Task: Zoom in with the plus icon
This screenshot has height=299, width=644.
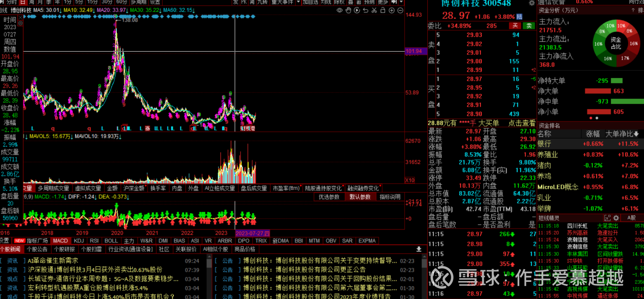Action: [x=392, y=10]
